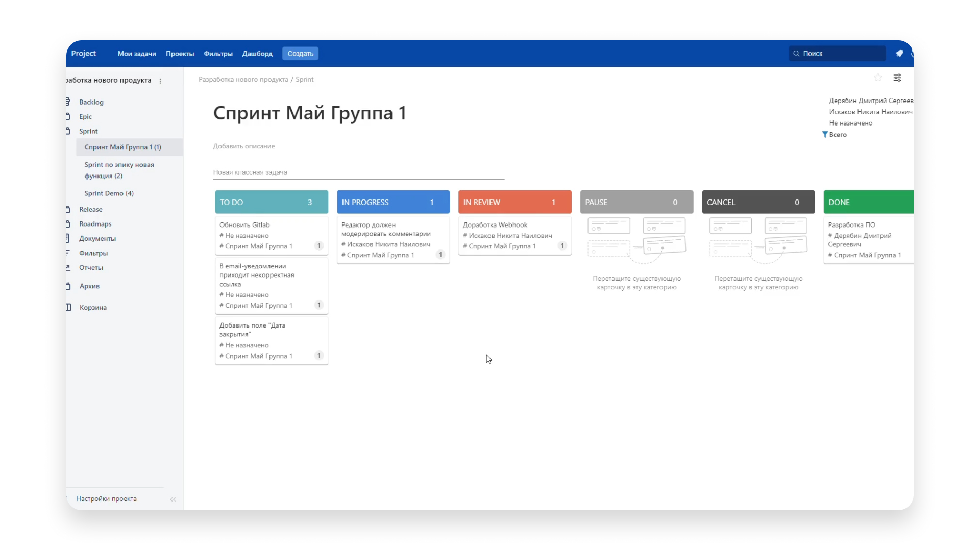Filter board by Не назначено
Image resolution: width=980 pixels, height=551 pixels.
[x=850, y=123]
